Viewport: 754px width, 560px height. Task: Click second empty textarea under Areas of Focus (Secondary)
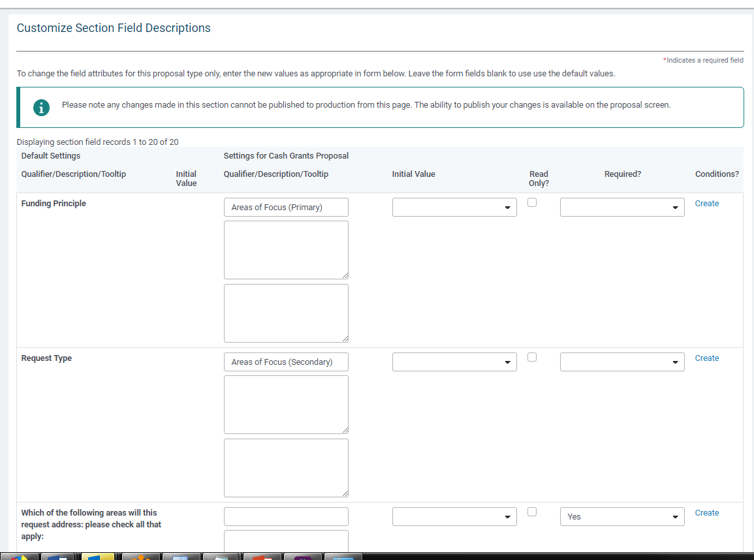click(286, 468)
